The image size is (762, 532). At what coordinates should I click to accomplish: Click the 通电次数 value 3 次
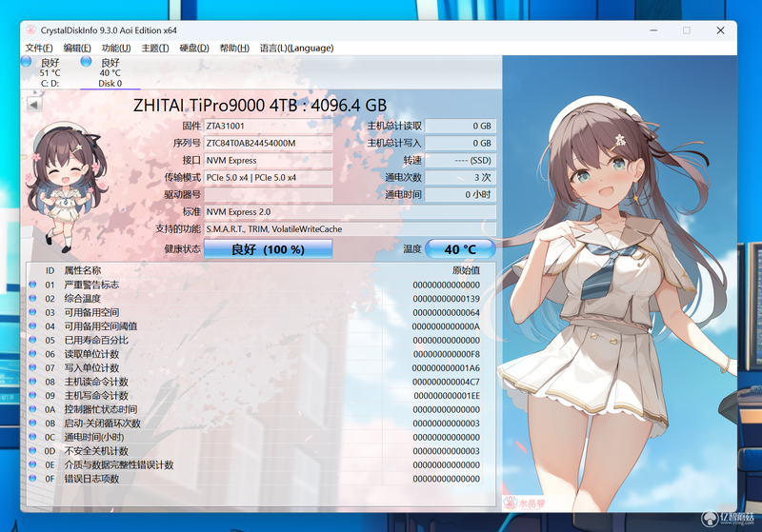tap(460, 178)
